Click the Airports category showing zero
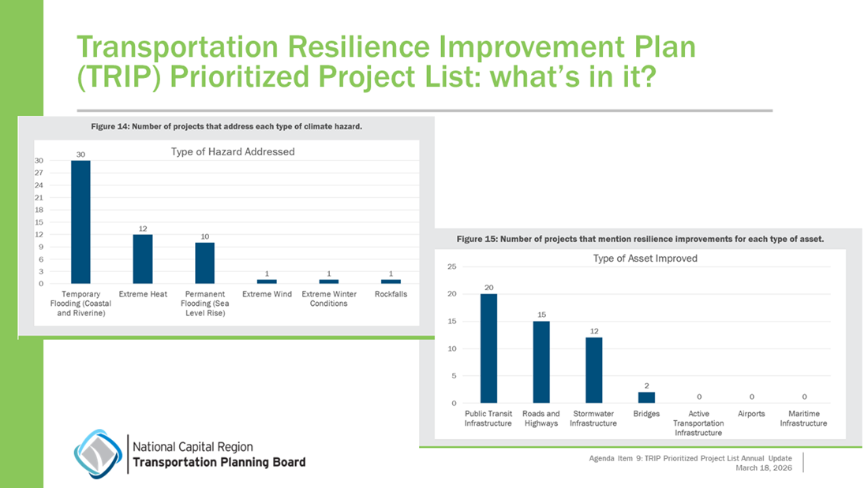 [x=751, y=413]
